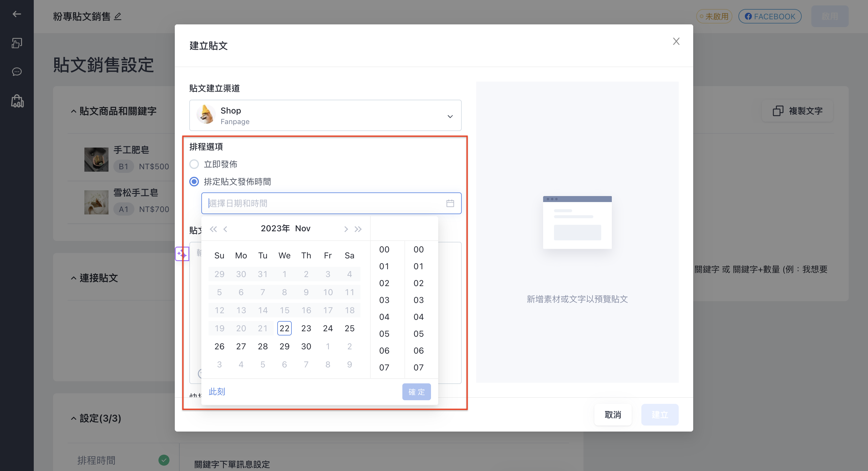Collapse the 設定(3/3) section
The width and height of the screenshot is (868, 471).
pyautogui.click(x=74, y=419)
